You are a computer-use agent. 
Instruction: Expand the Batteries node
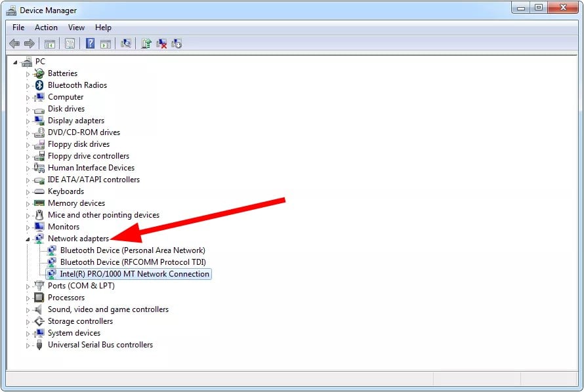(28, 74)
